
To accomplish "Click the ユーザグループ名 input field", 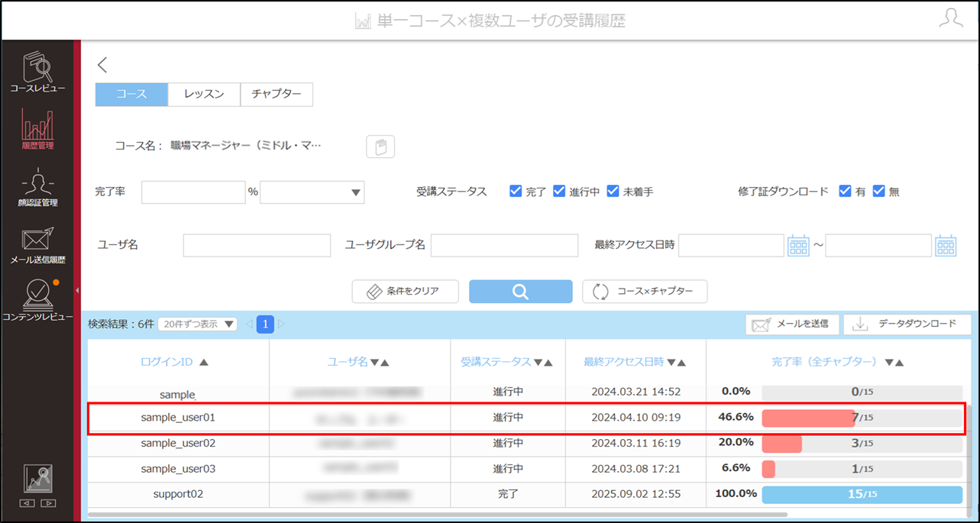I will pos(504,245).
